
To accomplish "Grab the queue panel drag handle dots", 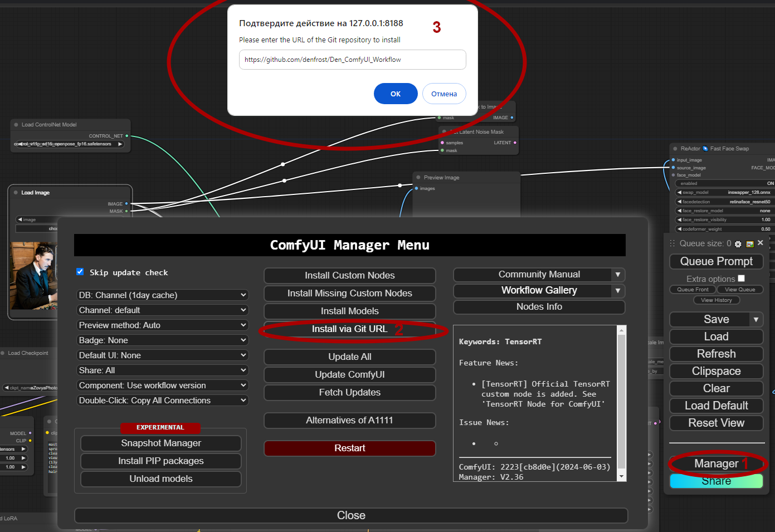I will 672,243.
